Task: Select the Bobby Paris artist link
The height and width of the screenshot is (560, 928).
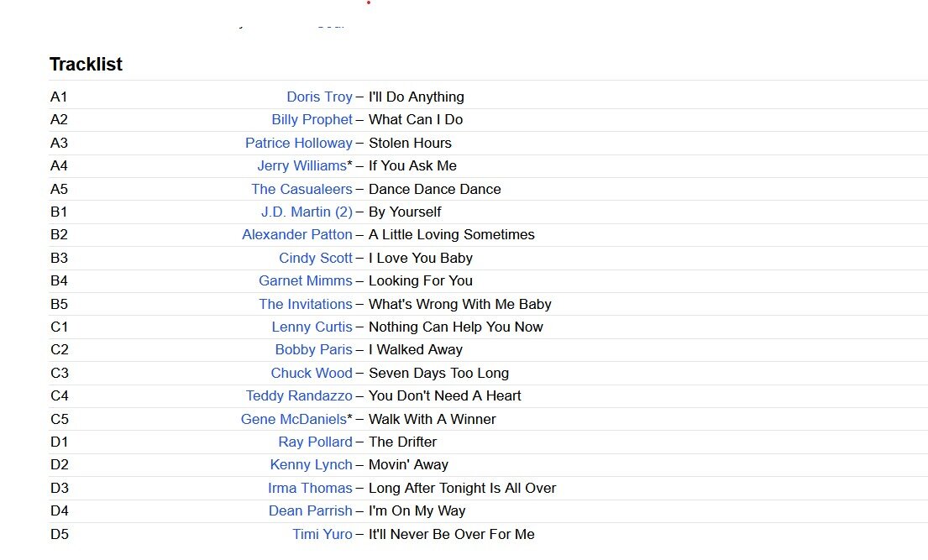Action: click(313, 349)
